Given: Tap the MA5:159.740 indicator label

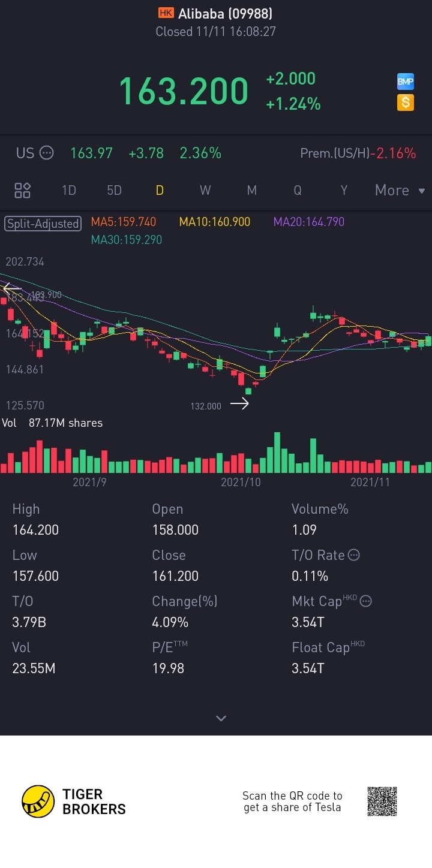Looking at the screenshot, I should [x=124, y=222].
